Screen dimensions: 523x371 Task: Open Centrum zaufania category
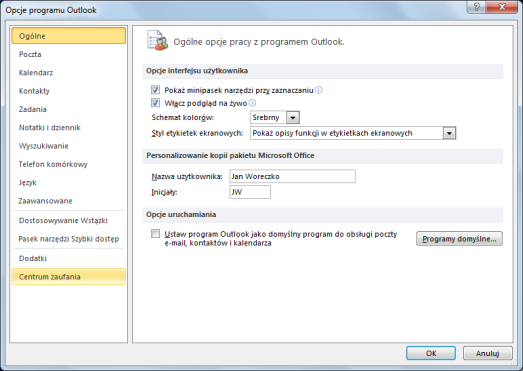[x=68, y=277]
